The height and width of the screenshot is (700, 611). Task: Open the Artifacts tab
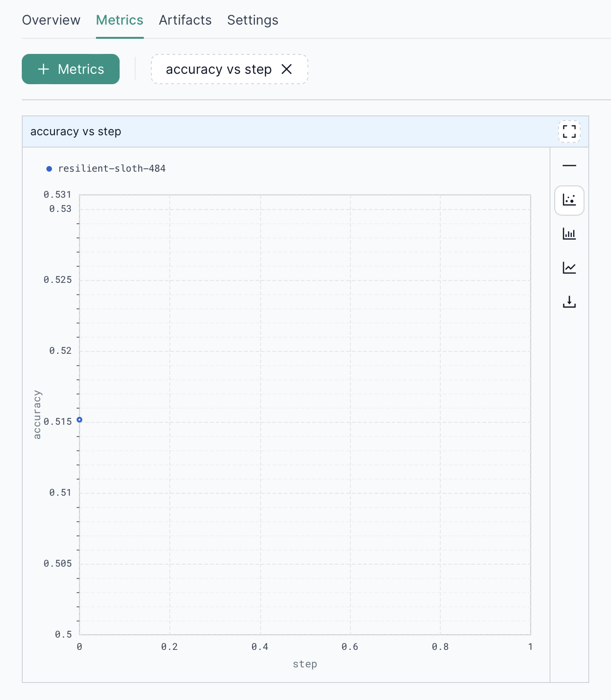185,20
